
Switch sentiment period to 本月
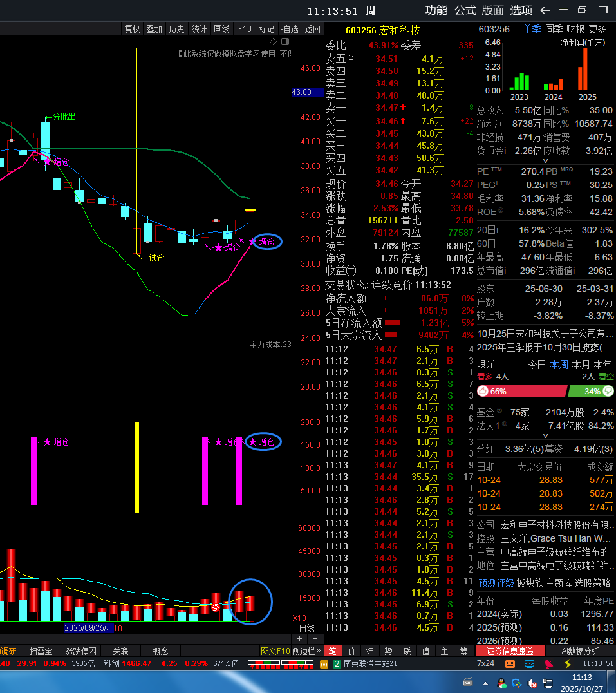tap(581, 364)
